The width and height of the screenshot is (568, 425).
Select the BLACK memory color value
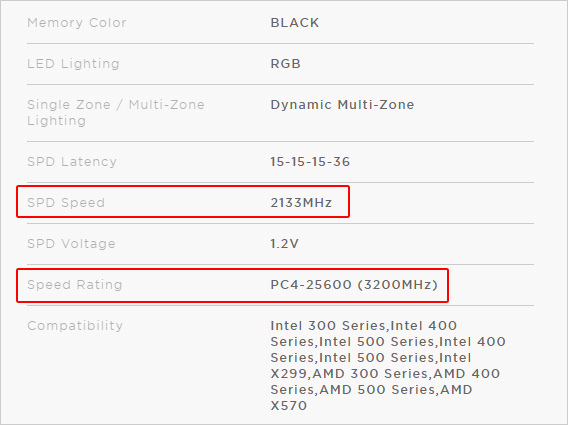tap(295, 23)
